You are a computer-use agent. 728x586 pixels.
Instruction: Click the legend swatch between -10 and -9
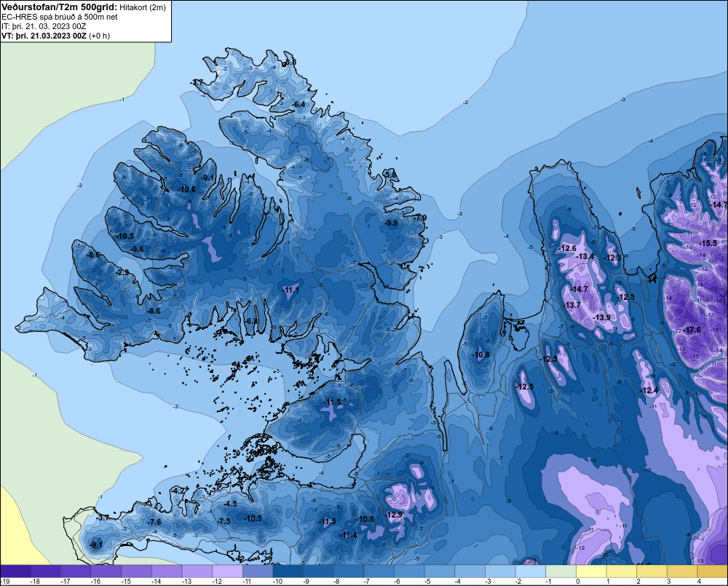coord(288,571)
